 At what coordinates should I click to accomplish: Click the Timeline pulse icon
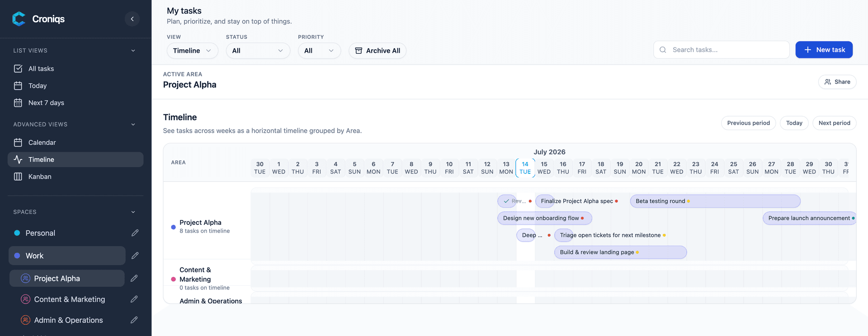tap(18, 159)
